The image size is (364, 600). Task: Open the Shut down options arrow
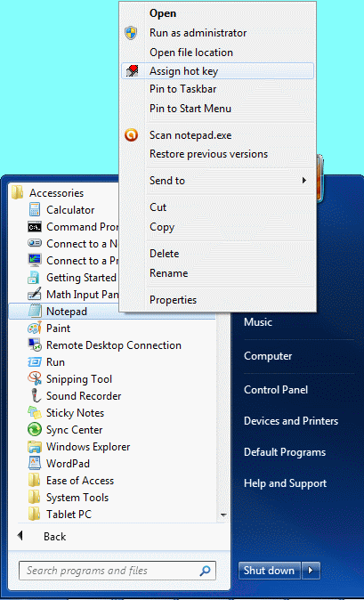click(x=311, y=571)
